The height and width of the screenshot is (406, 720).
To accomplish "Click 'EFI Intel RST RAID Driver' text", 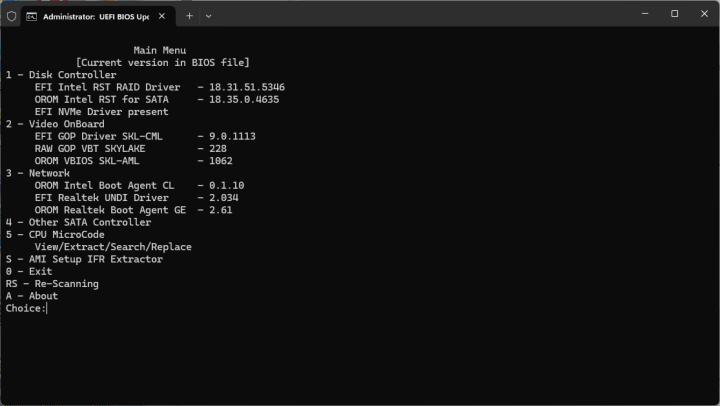I will (107, 87).
